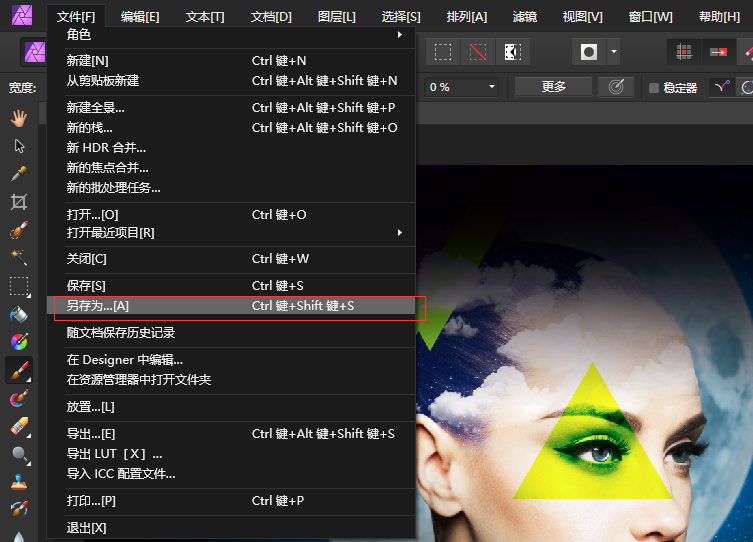Choose 关闭[C]
753x542 pixels.
click(231, 259)
